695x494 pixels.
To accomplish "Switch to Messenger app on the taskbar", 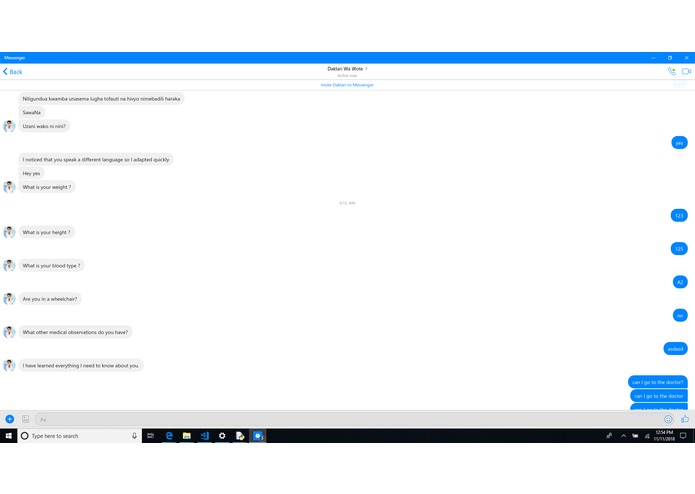I will (258, 436).
